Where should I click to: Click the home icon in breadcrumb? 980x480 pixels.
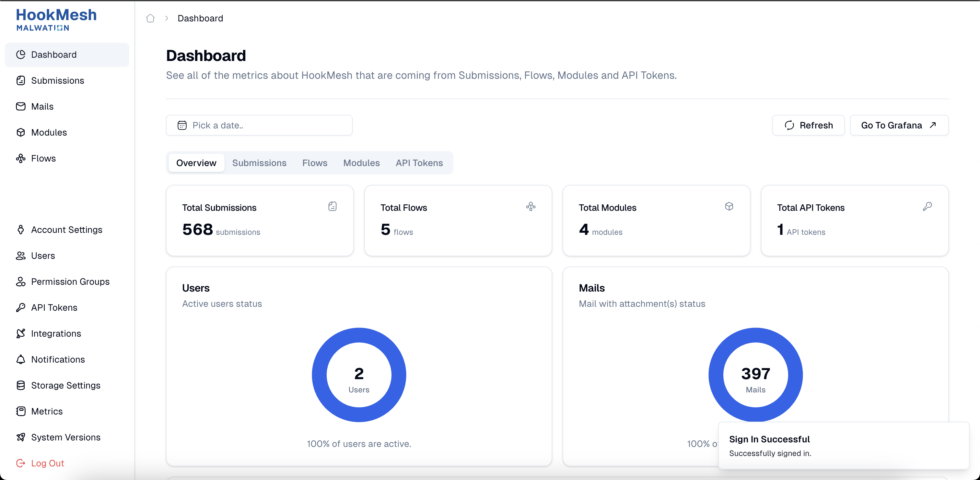(x=150, y=18)
